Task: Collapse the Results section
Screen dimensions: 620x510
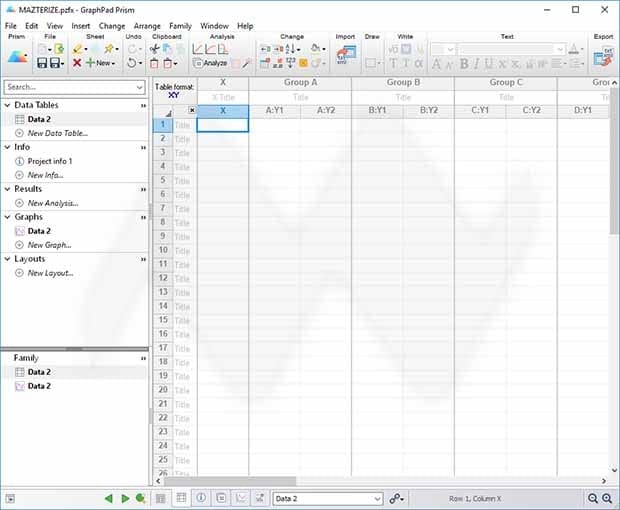Action: tap(7, 189)
